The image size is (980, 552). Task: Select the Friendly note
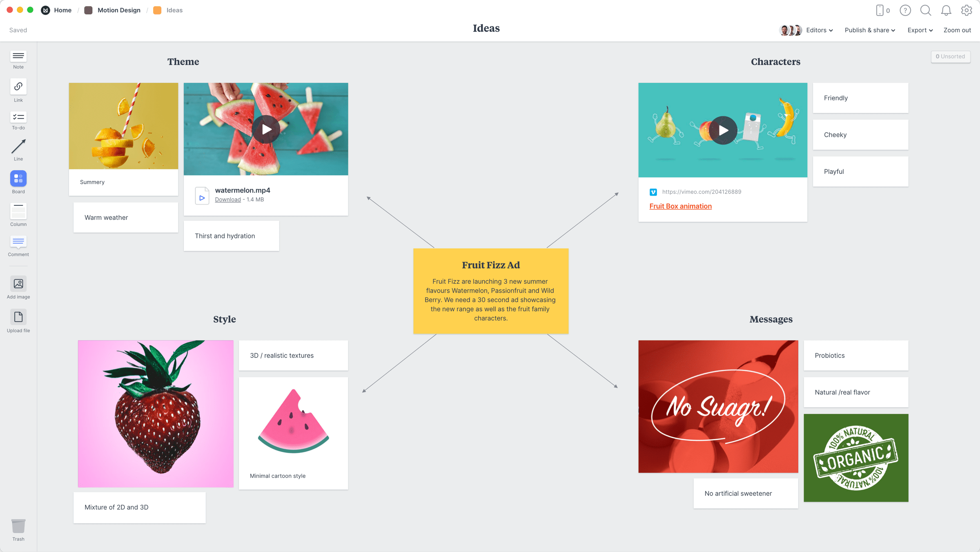pyautogui.click(x=860, y=98)
